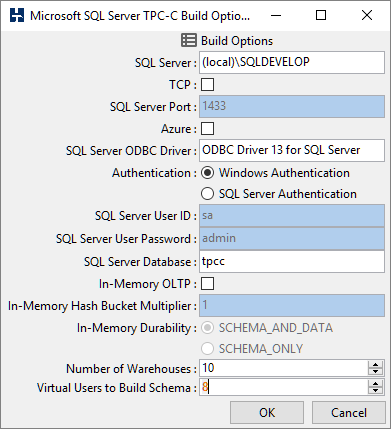391x429 pixels.
Task: Cancel the build options dialog
Action: click(x=349, y=412)
